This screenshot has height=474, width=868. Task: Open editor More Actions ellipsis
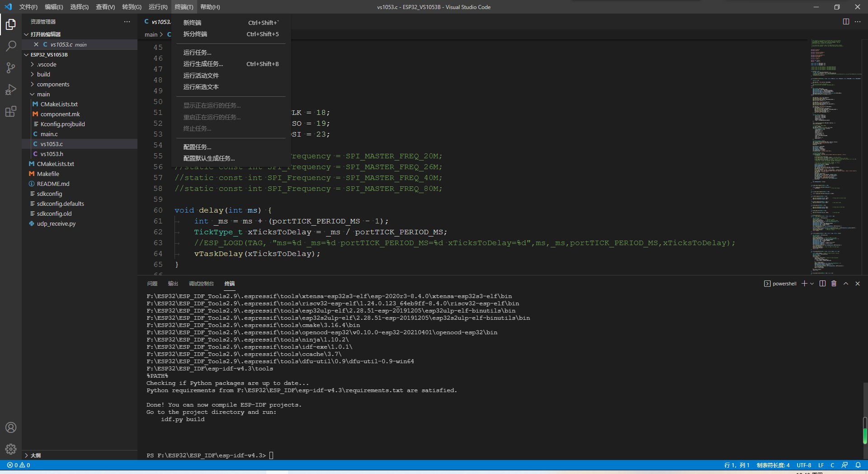pyautogui.click(x=858, y=22)
